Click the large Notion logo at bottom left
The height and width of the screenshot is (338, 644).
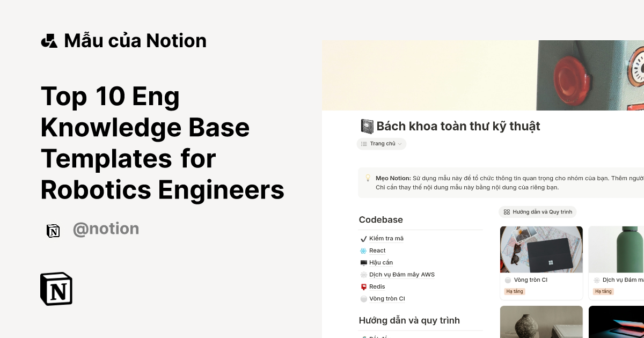pyautogui.click(x=56, y=289)
